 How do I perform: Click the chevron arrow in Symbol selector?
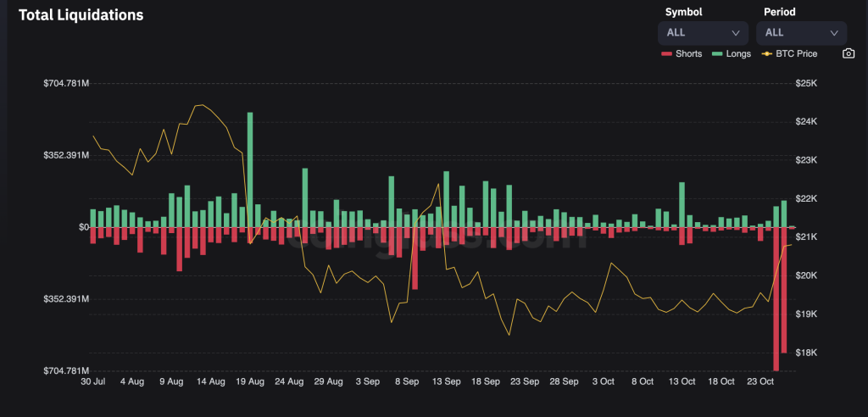click(x=735, y=33)
